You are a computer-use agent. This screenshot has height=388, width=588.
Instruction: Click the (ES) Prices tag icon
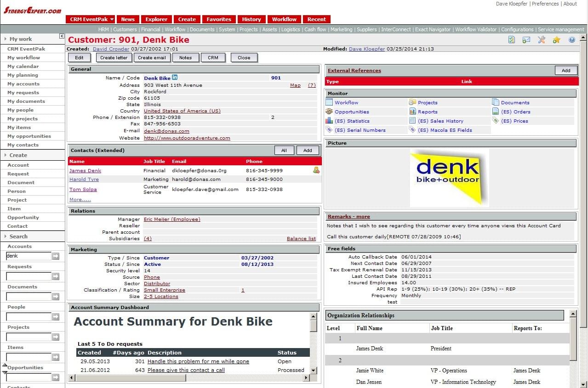tap(496, 121)
